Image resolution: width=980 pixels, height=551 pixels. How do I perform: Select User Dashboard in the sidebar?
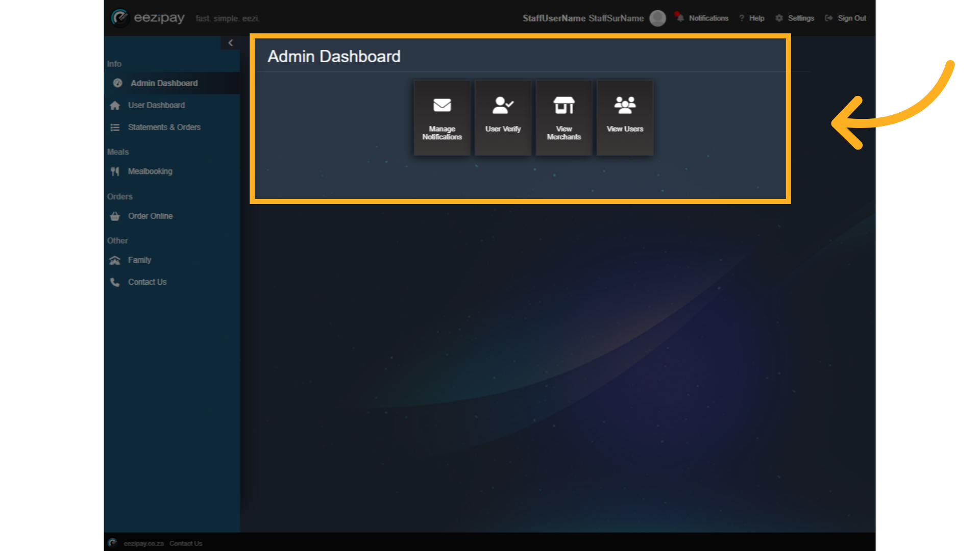pyautogui.click(x=172, y=105)
